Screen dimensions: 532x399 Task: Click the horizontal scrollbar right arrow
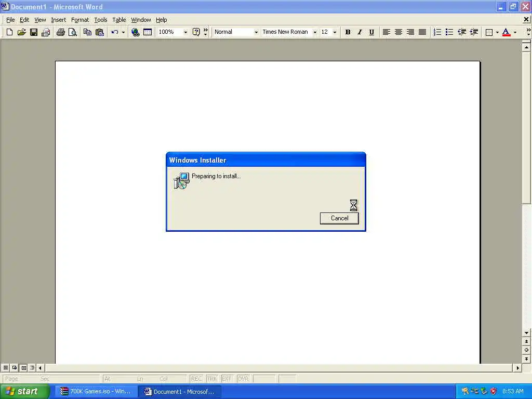[517, 367]
